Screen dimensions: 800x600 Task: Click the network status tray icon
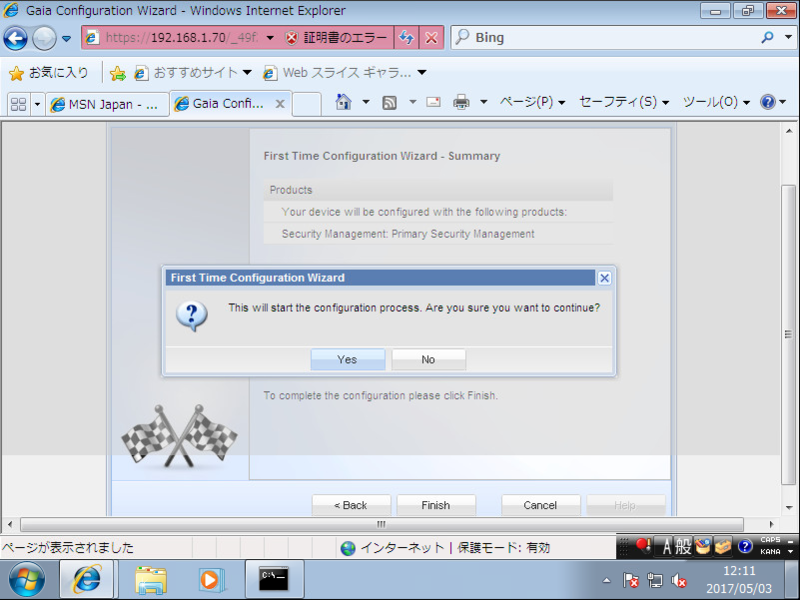click(x=655, y=581)
